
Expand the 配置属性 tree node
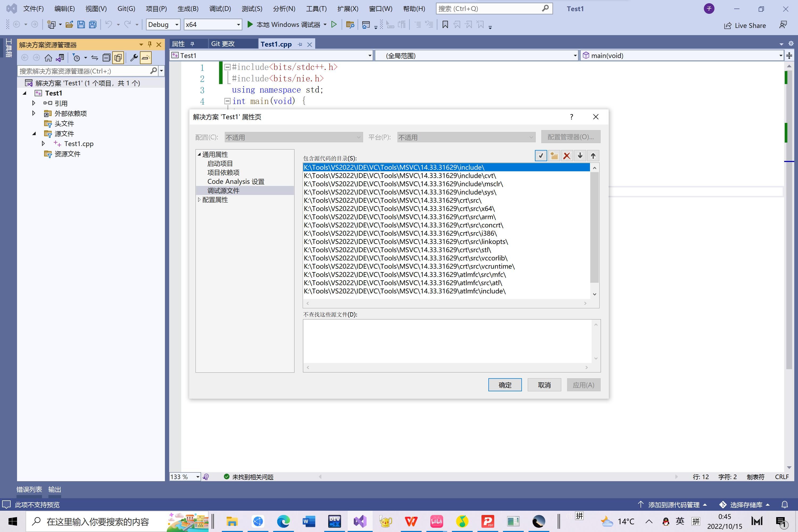point(199,200)
